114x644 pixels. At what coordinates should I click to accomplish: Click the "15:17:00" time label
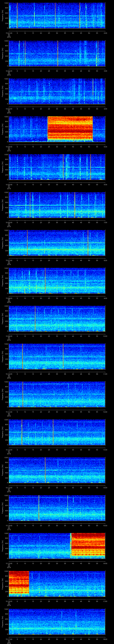(9, 639)
